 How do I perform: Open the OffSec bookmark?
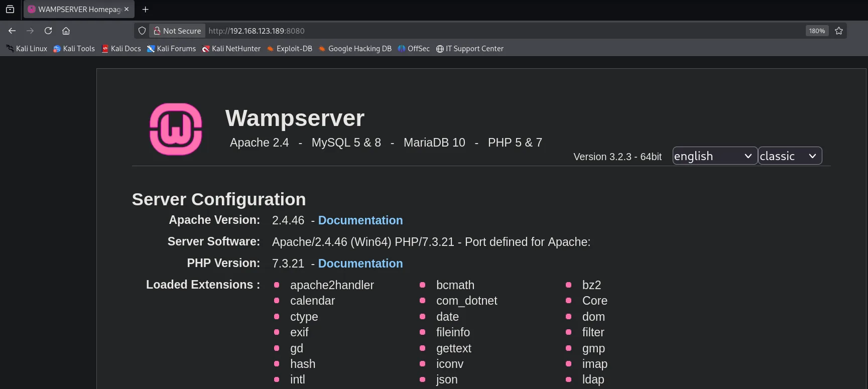(414, 49)
